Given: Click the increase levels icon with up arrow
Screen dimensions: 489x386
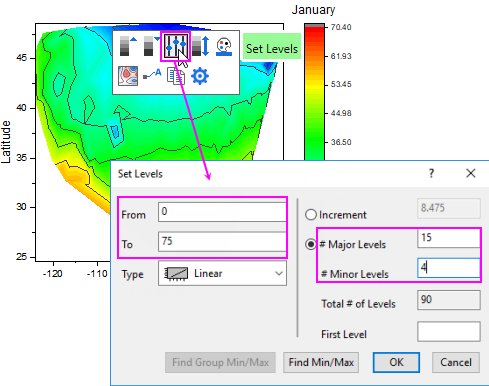Looking at the screenshot, I should pos(128,46).
